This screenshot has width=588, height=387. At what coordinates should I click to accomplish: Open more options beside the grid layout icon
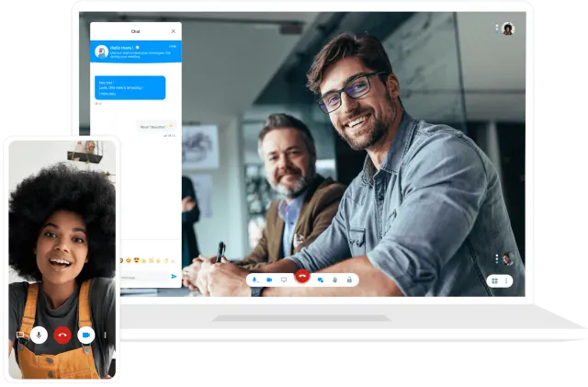click(506, 281)
